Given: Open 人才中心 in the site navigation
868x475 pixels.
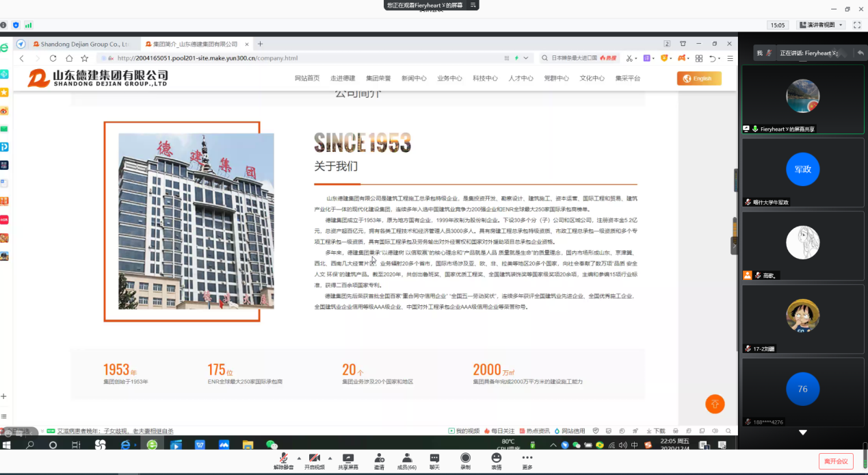Looking at the screenshot, I should [521, 78].
